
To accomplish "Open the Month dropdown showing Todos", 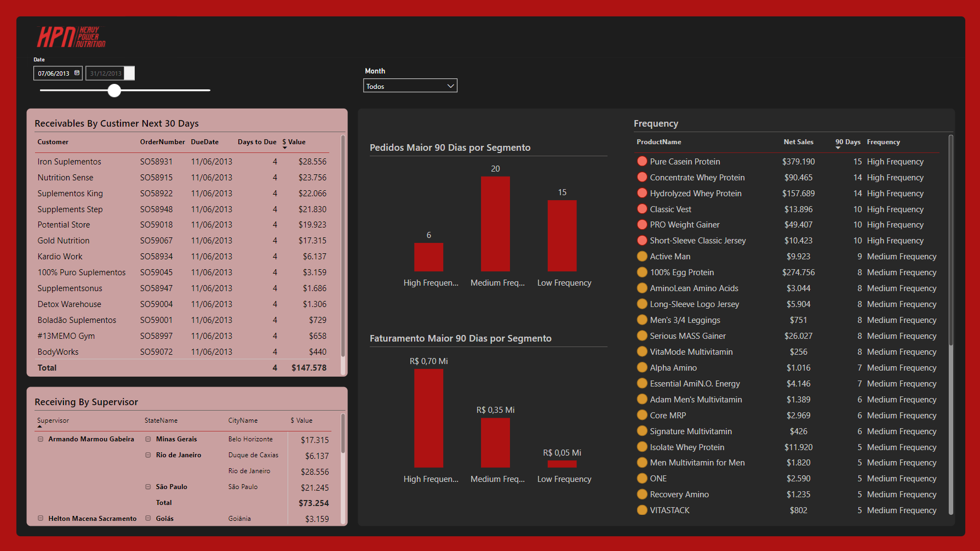I will click(410, 86).
